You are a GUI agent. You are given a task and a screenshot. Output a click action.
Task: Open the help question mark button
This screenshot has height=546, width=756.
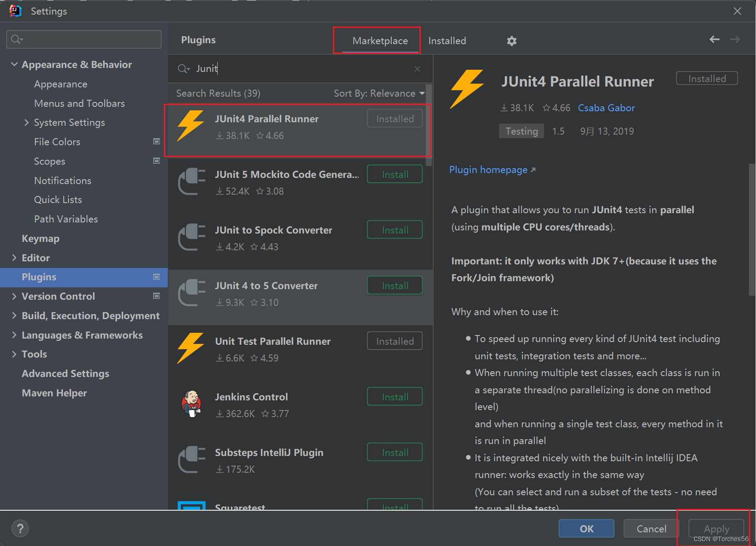tap(20, 528)
